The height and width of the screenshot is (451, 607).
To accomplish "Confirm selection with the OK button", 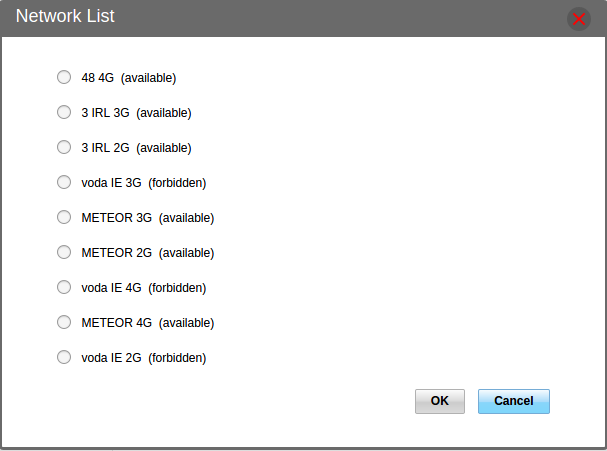I will (x=440, y=401).
